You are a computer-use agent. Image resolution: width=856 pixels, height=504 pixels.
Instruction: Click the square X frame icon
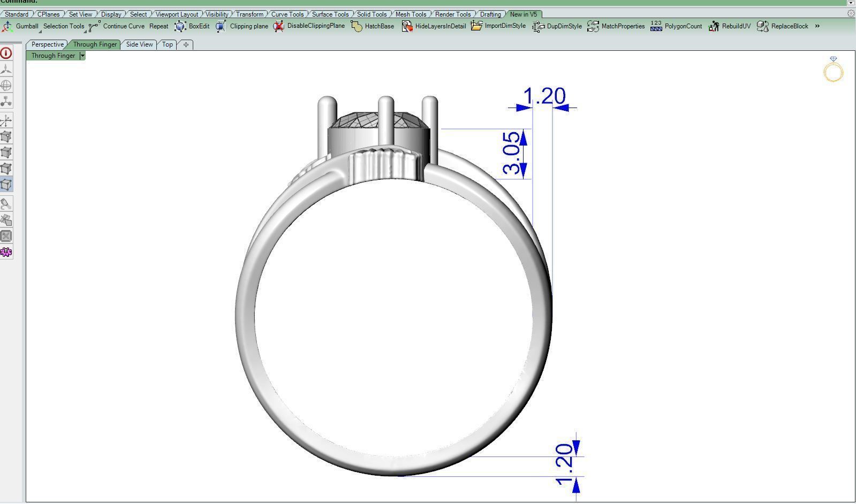6,236
